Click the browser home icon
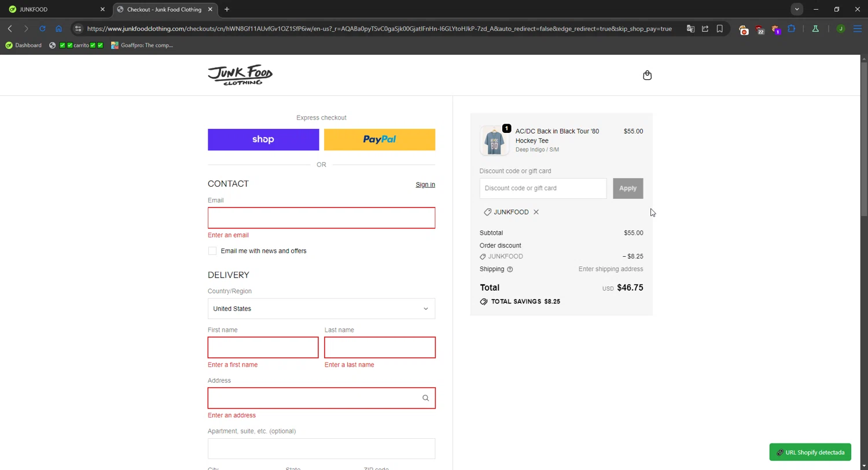The width and height of the screenshot is (868, 470). point(58,28)
